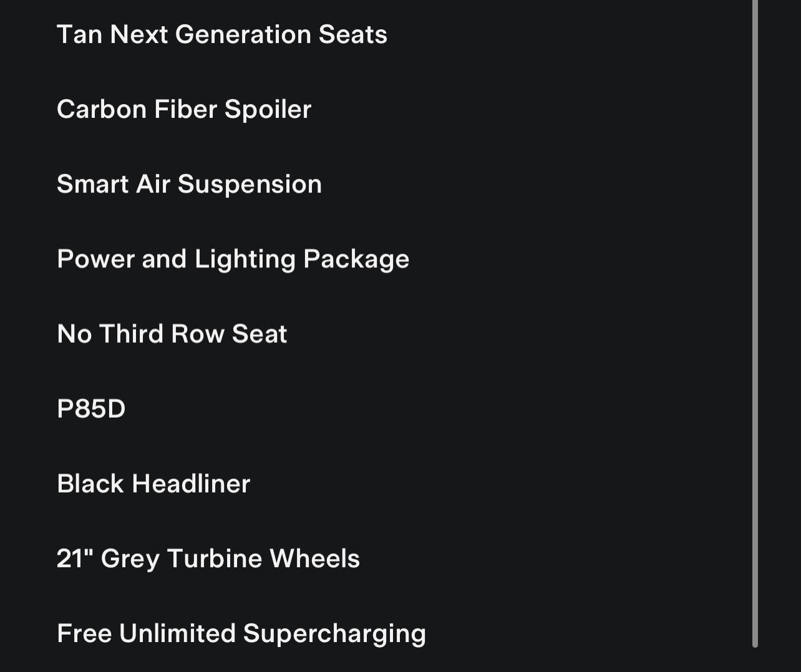Select the P85D list item
Screen dimensions: 801x672
[91, 408]
